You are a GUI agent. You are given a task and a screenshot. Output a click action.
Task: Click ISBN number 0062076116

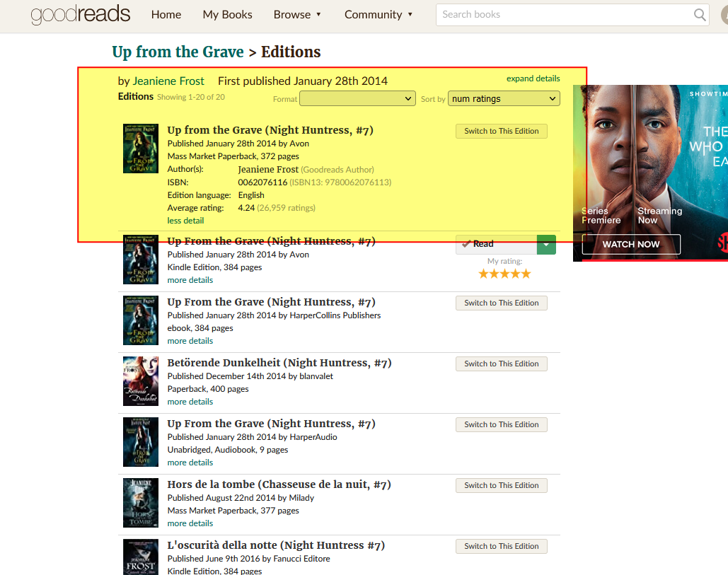tap(262, 182)
